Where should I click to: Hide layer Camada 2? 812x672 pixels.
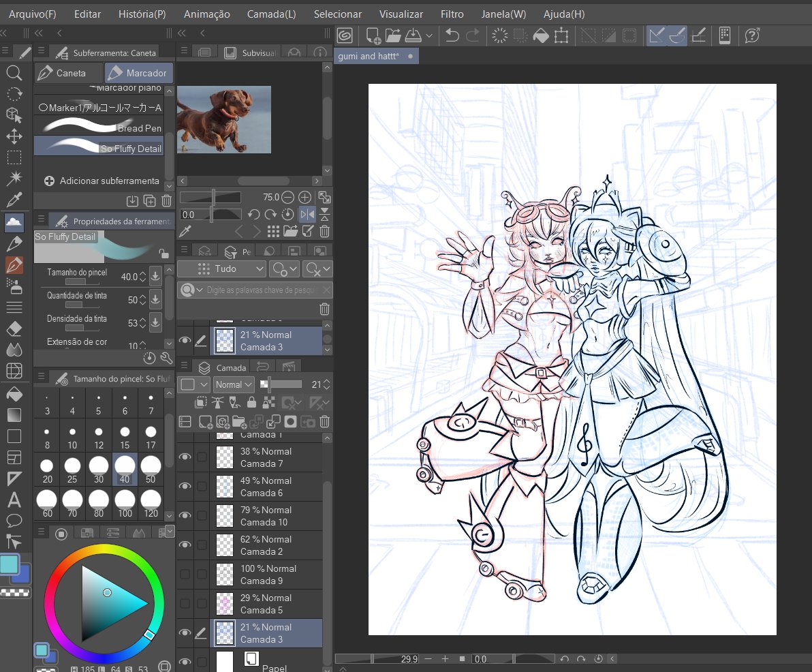point(185,545)
